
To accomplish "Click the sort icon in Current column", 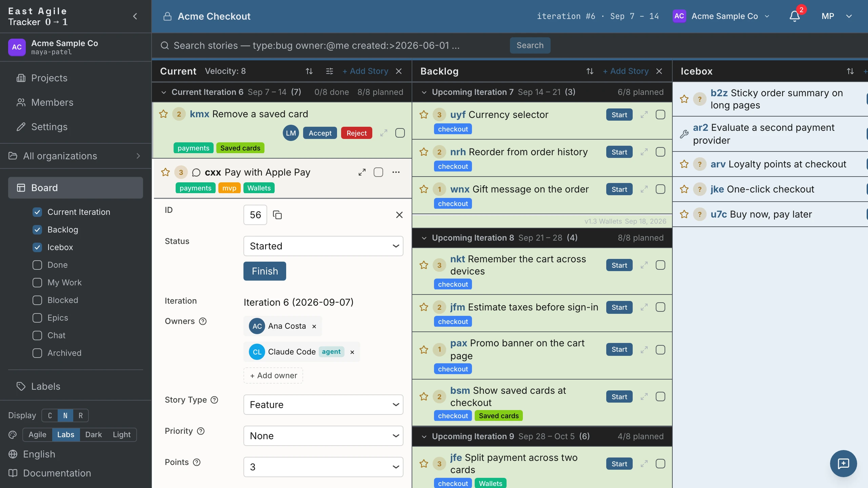I will point(309,71).
